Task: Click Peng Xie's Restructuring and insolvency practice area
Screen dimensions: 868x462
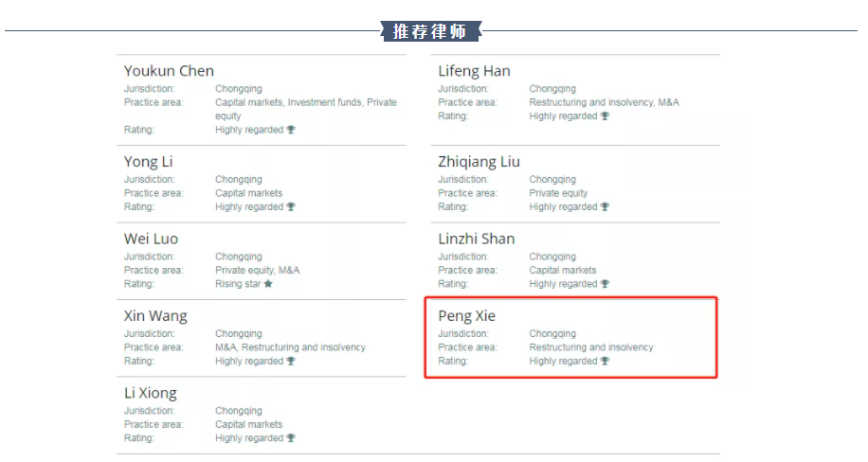Action: pyautogui.click(x=591, y=347)
